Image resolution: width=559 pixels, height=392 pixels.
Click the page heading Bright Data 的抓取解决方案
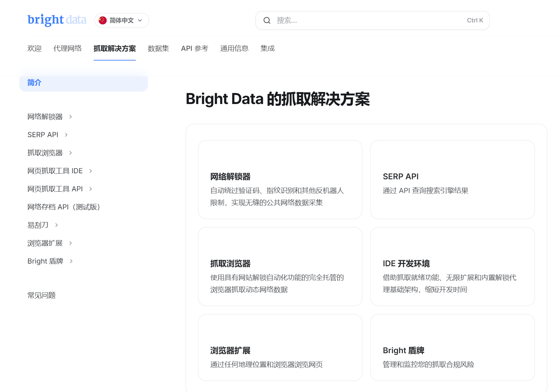278,99
